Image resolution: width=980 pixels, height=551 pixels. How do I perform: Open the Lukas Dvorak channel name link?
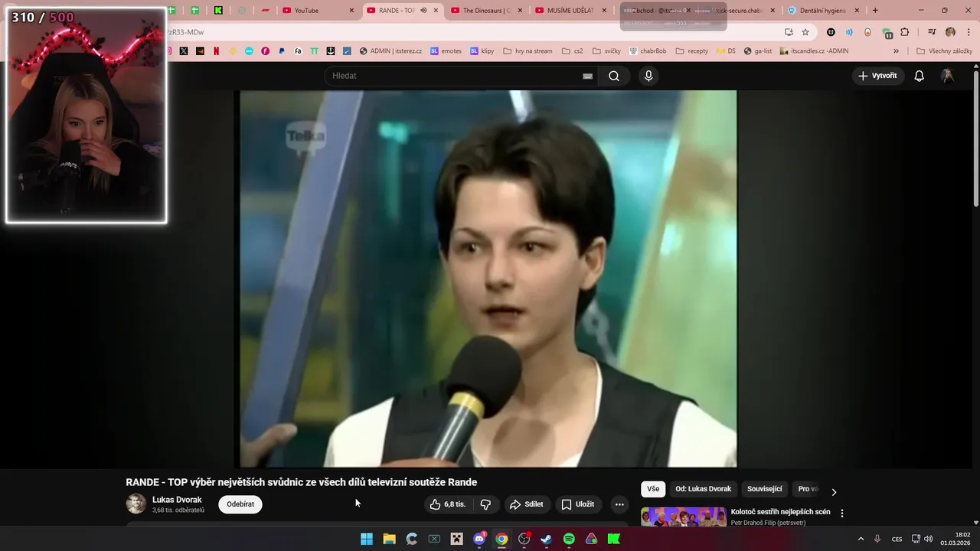pos(177,500)
